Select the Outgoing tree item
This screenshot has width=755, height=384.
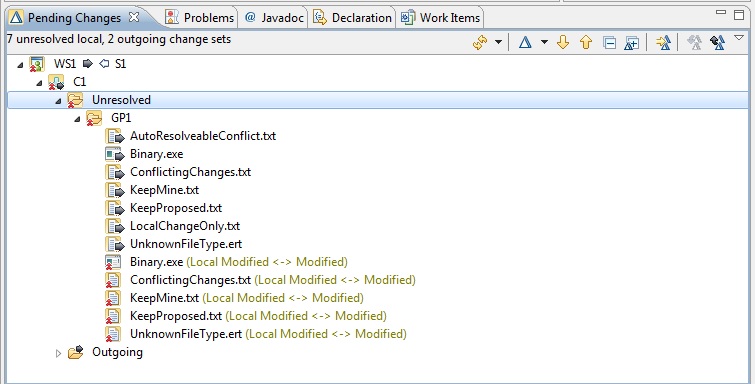[x=117, y=352]
